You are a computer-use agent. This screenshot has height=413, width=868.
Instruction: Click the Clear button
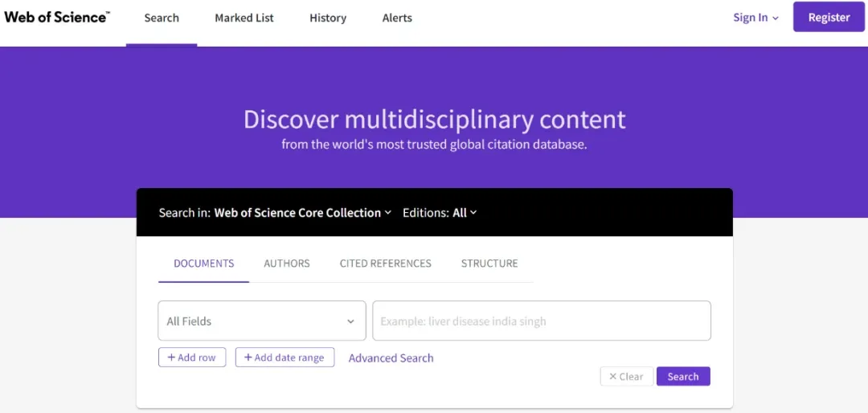(x=626, y=377)
